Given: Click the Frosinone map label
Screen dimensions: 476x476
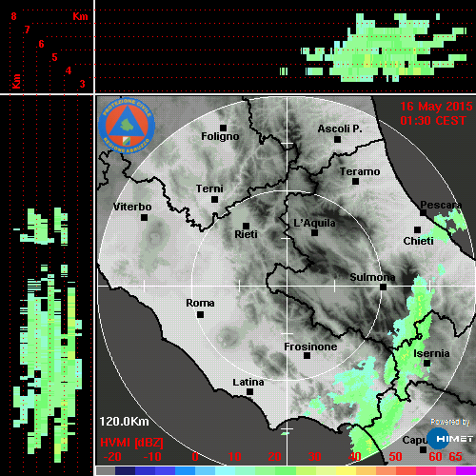Looking at the screenshot, I should [x=310, y=347].
